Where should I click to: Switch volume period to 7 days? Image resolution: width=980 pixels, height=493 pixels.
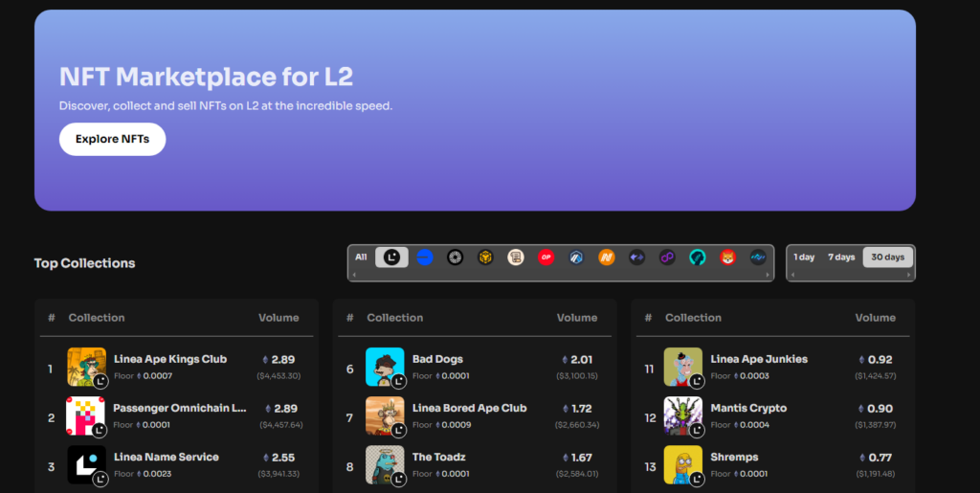pos(841,257)
